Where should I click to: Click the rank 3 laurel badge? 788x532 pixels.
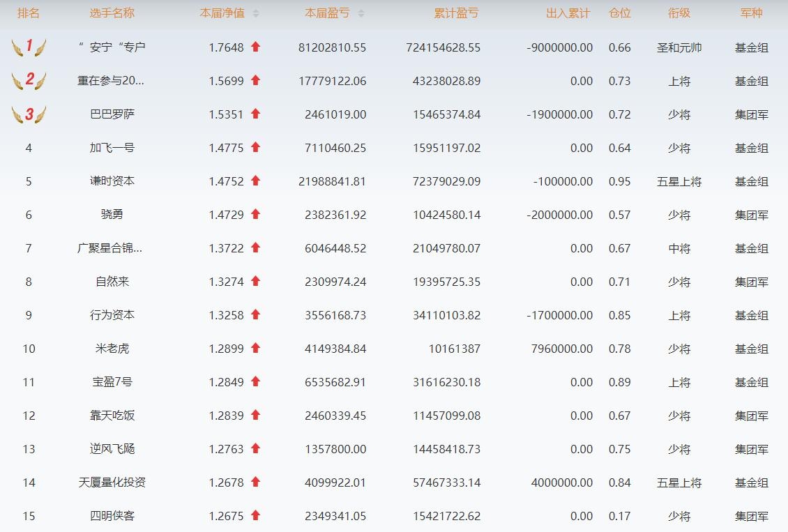point(29,114)
